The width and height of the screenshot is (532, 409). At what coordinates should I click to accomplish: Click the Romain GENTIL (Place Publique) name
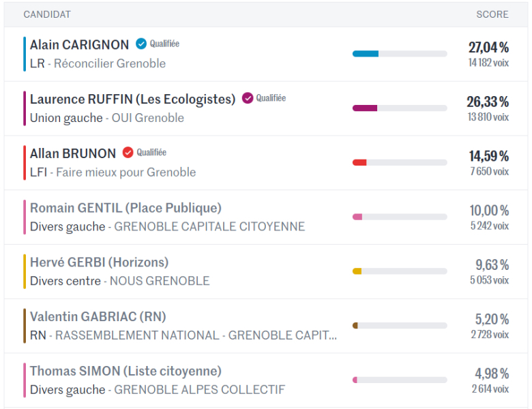[x=125, y=208]
